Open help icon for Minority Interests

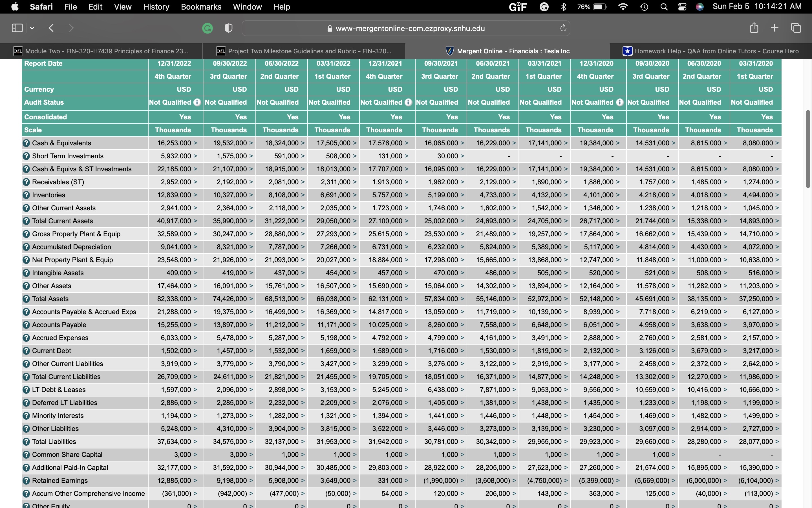pos(26,416)
